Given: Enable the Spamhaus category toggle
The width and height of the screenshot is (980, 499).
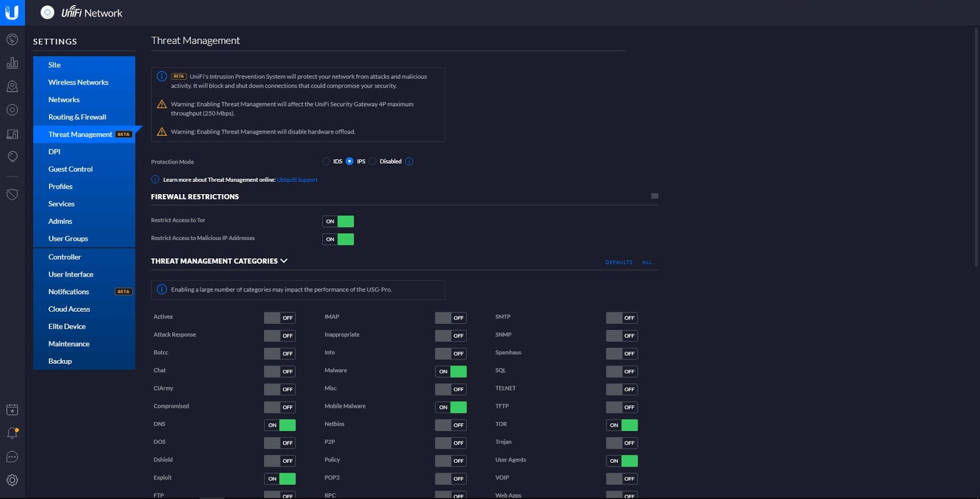Looking at the screenshot, I should [x=622, y=353].
